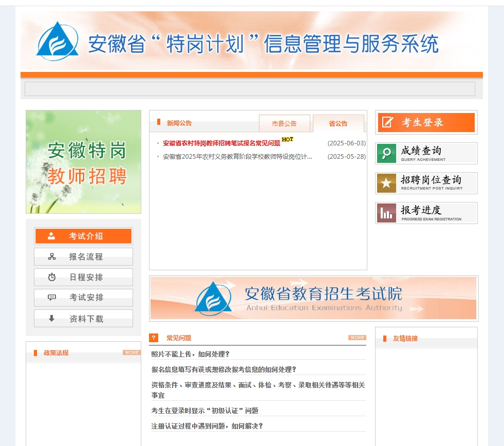Image resolution: width=504 pixels, height=446 pixels.
Task: Select the flowchart icon beside 报名流程
Action: point(50,256)
